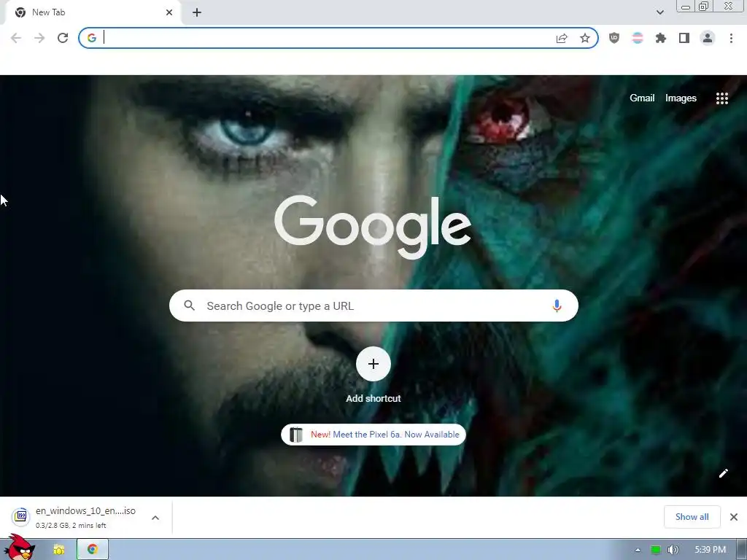This screenshot has height=560, width=747.
Task: Start voice search with microphone
Action: (x=557, y=306)
